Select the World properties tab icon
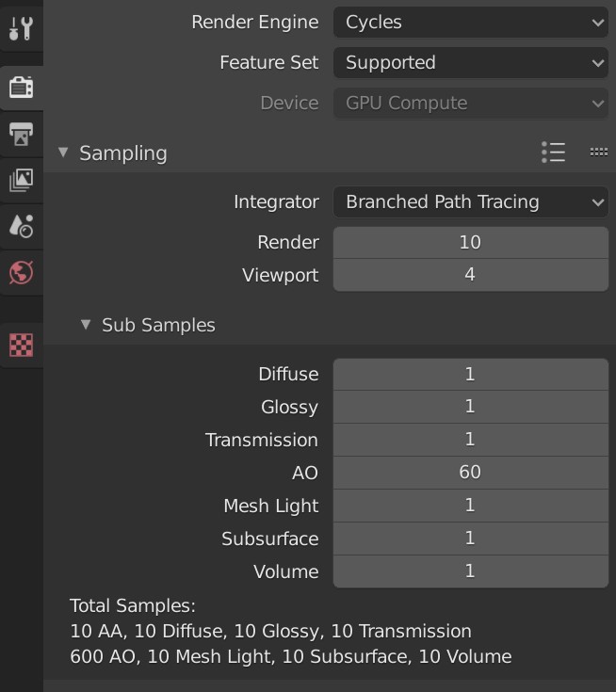Image resolution: width=616 pixels, height=692 pixels. point(21,272)
